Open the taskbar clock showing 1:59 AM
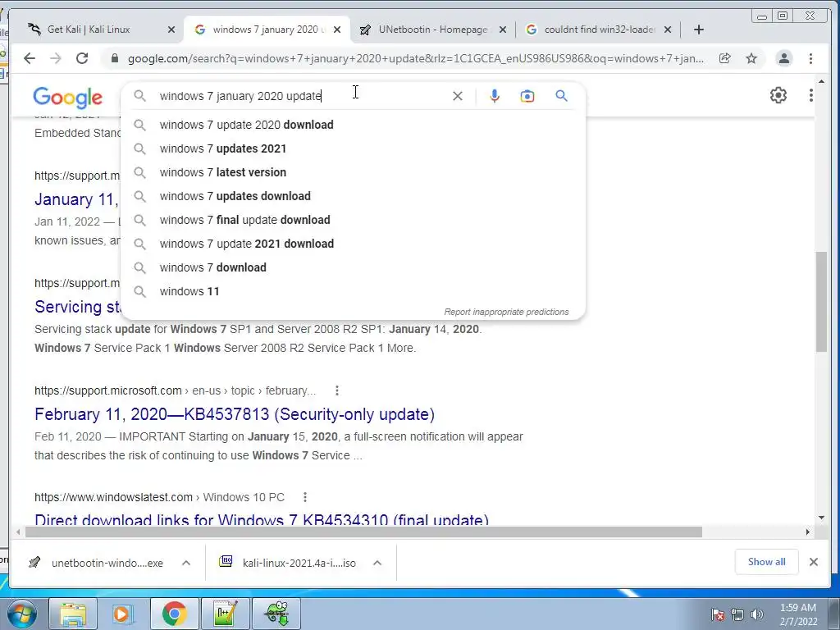 (x=798, y=614)
